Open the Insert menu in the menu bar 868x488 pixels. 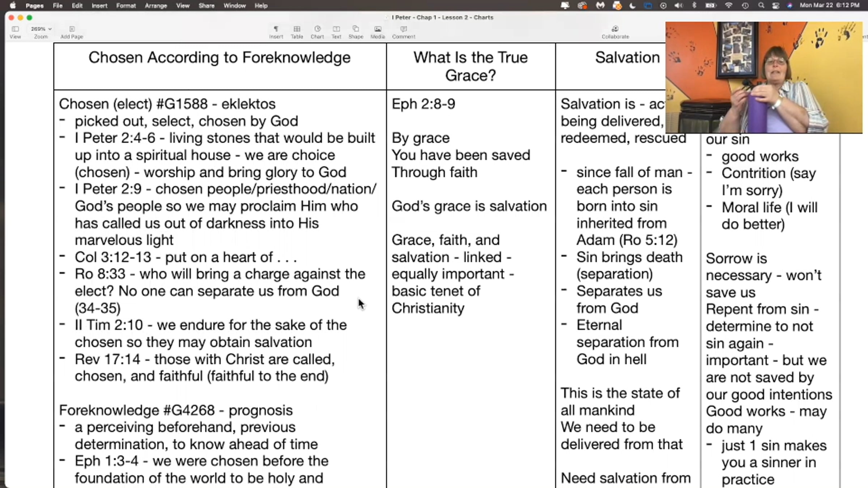pyautogui.click(x=99, y=5)
